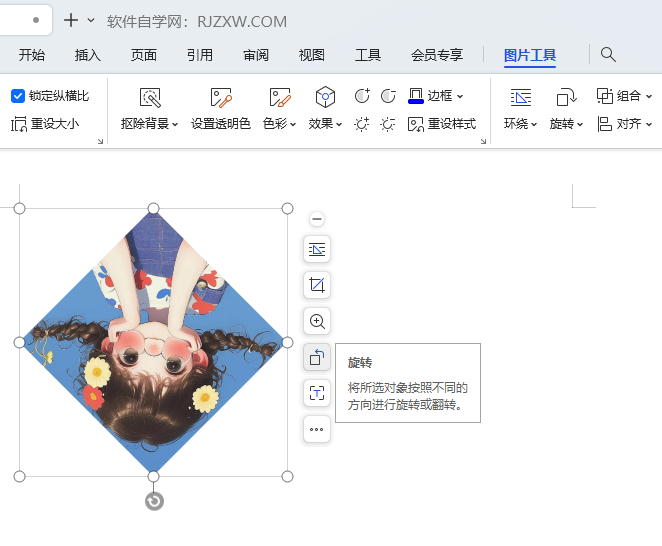Click the top-right resize handle
662x546 pixels.
click(287, 208)
